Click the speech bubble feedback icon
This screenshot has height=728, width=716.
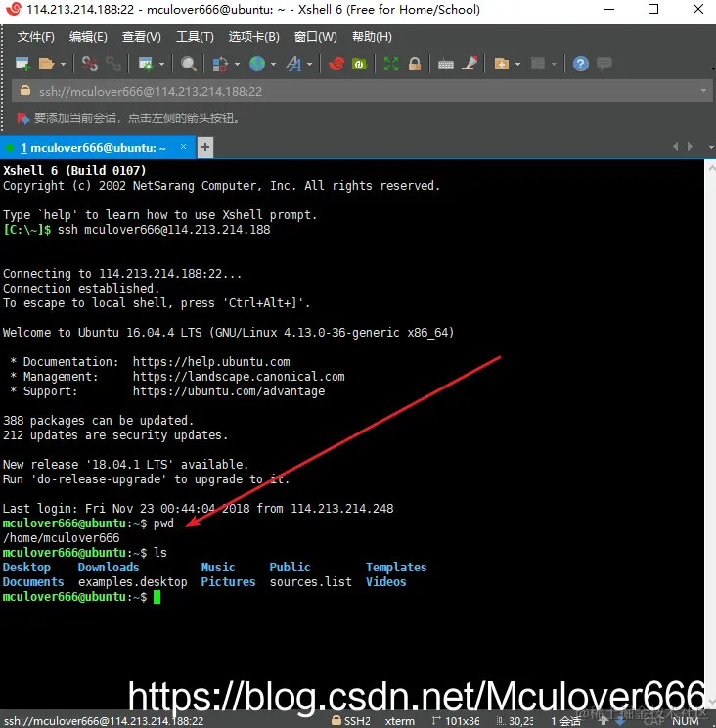604,64
